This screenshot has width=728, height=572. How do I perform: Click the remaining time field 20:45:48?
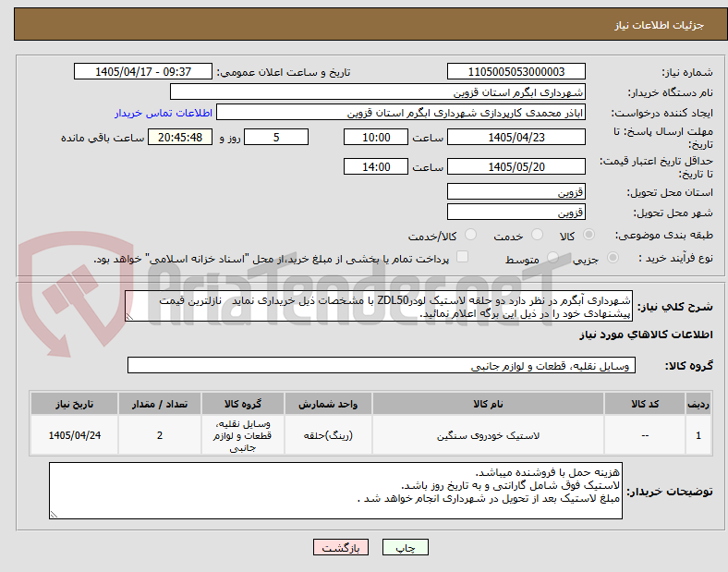180,137
